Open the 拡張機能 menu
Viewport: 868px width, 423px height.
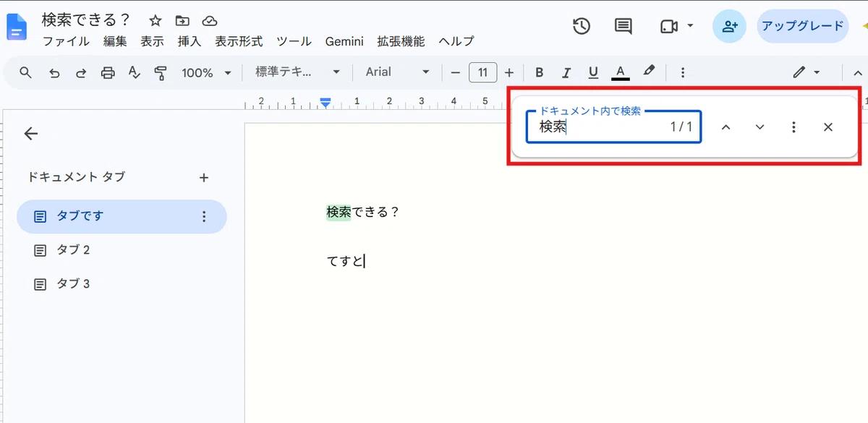[x=401, y=41]
